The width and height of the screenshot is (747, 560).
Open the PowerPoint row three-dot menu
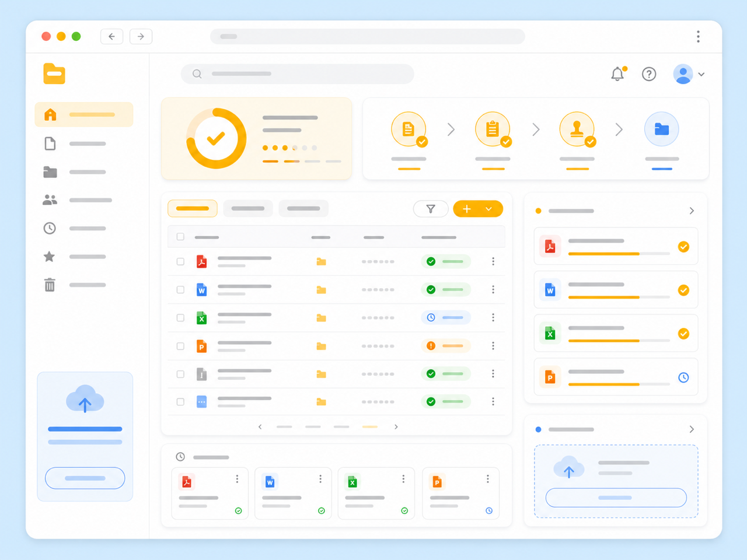point(493,346)
